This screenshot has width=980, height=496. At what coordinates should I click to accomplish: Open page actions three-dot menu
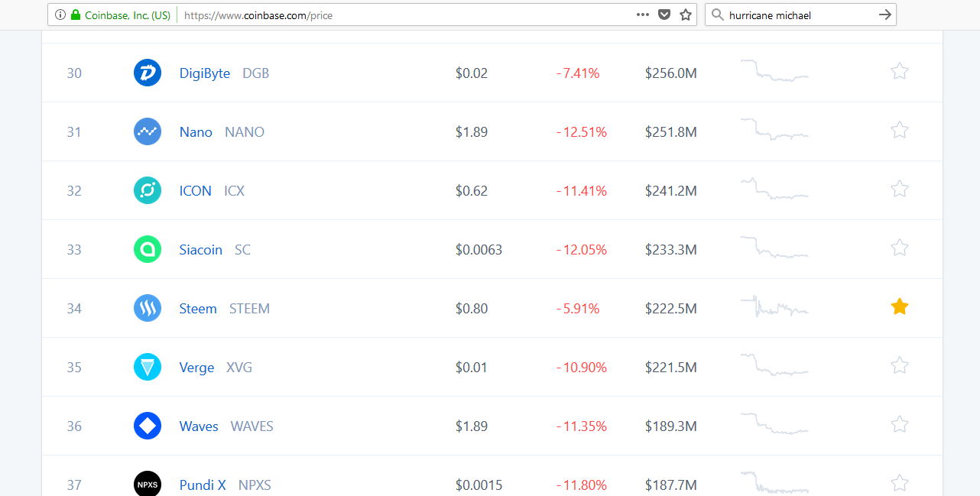tap(643, 15)
